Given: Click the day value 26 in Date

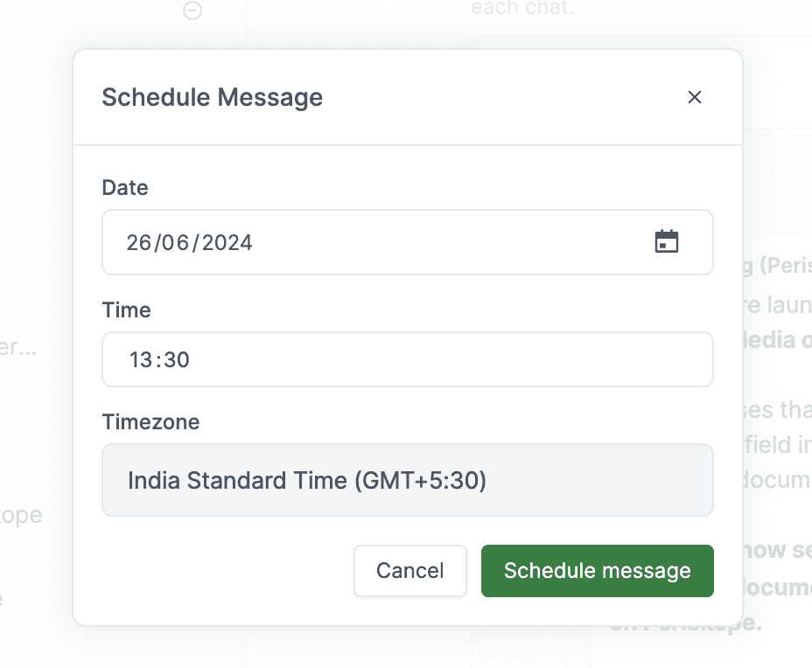Looking at the screenshot, I should point(138,242).
